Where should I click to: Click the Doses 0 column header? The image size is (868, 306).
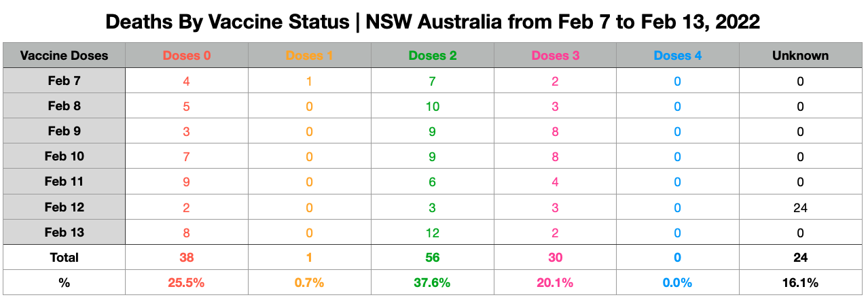tap(187, 56)
